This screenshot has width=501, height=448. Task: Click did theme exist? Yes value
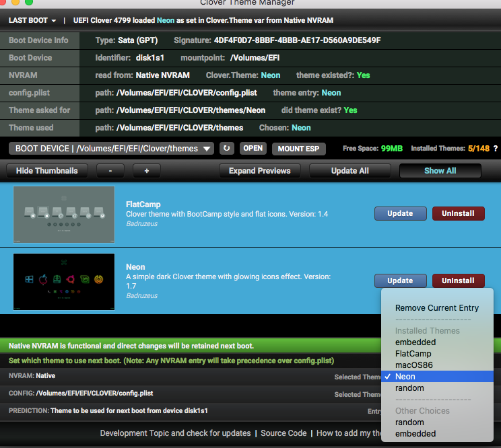[x=351, y=110]
